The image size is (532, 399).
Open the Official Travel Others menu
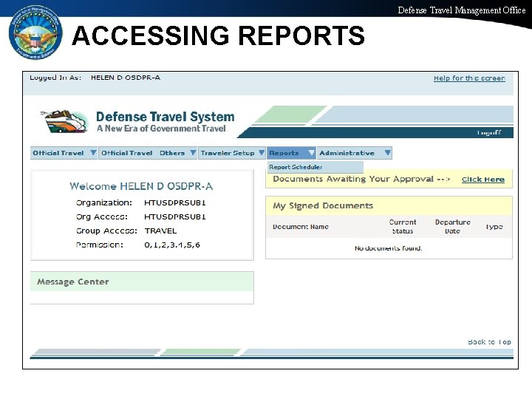148,153
